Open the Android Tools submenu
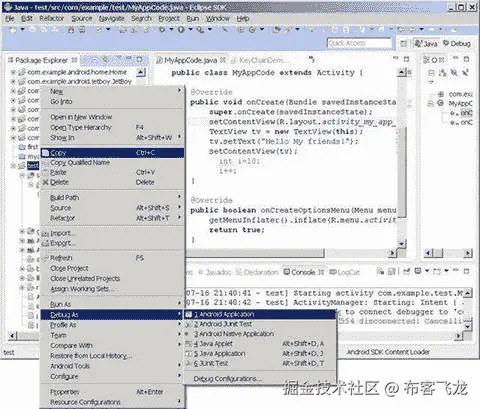 tap(112, 366)
